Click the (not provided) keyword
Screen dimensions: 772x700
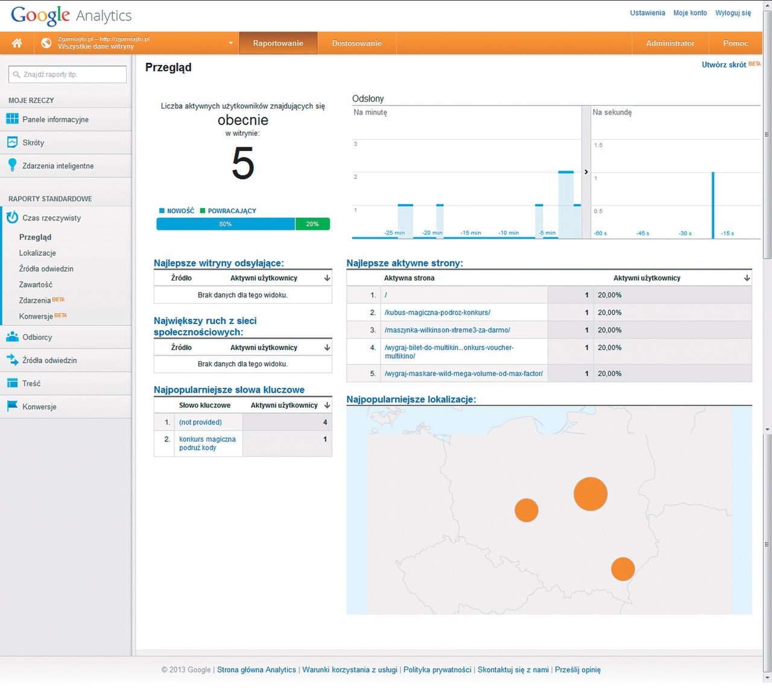(x=200, y=422)
